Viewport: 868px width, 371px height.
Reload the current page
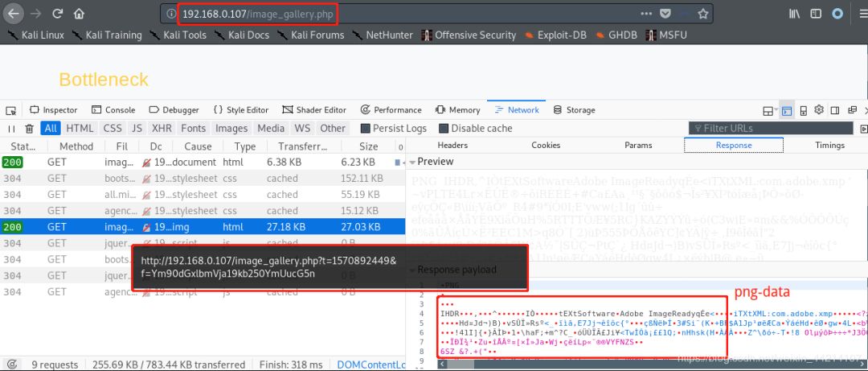pyautogui.click(x=57, y=14)
